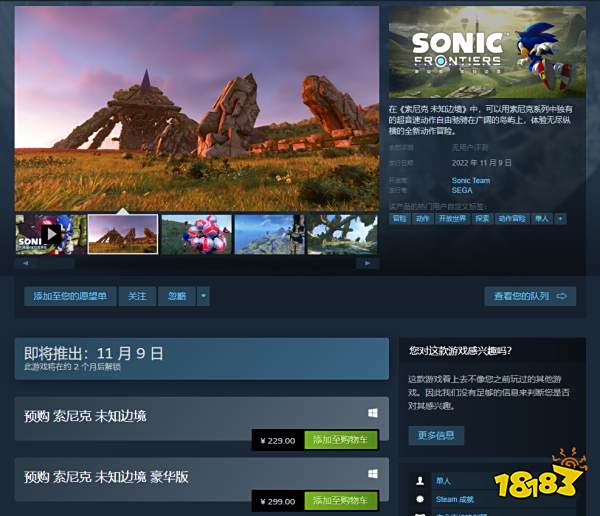This screenshot has height=516, width=600.
Task: Click the 动作 tag
Action: tap(422, 219)
